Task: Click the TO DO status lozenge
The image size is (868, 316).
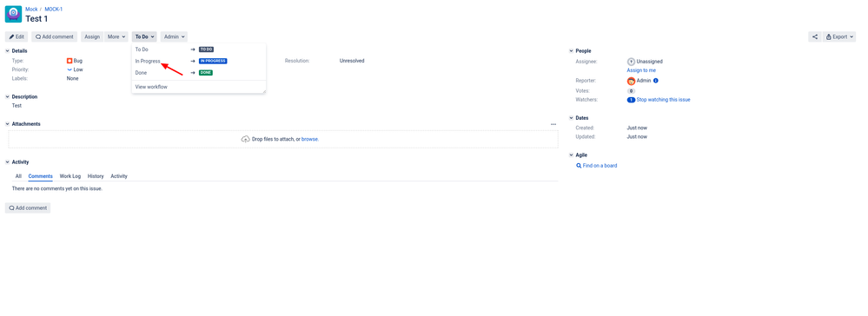Action: [207, 49]
